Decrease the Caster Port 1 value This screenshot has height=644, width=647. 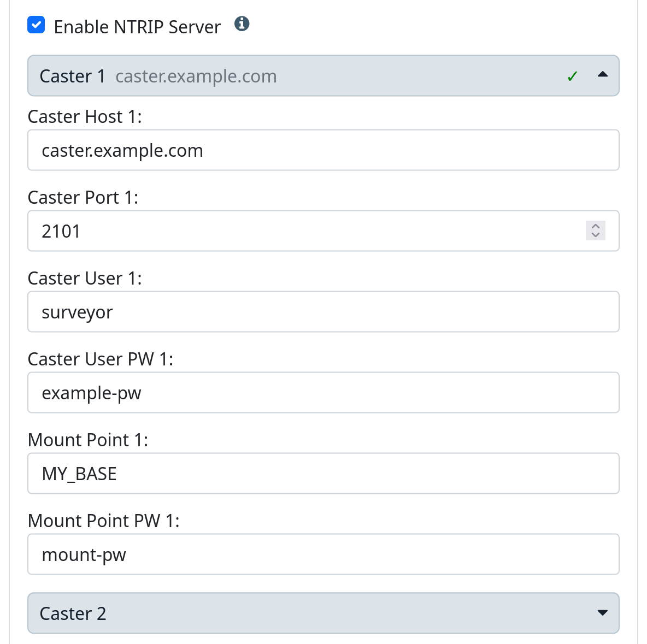point(596,235)
